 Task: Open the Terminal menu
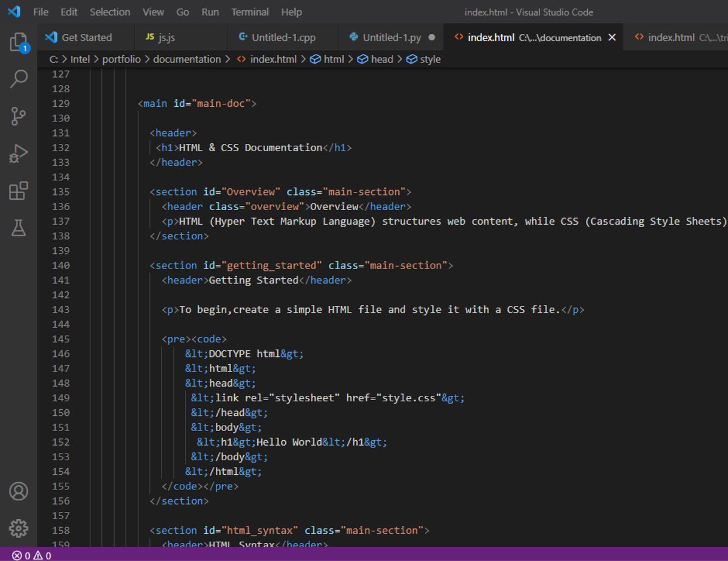250,12
